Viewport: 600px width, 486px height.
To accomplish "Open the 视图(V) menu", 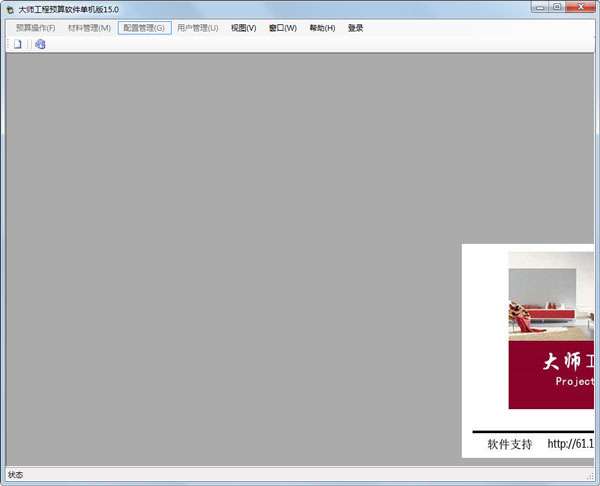I will coord(243,28).
